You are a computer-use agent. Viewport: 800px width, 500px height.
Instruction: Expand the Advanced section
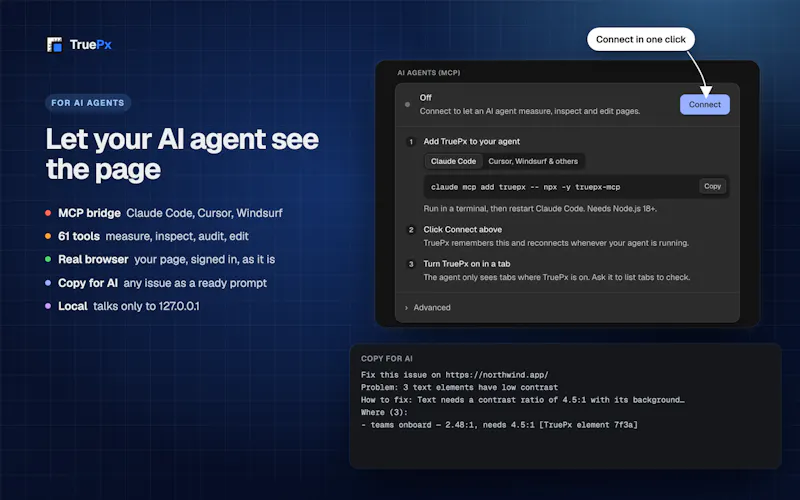pos(428,308)
